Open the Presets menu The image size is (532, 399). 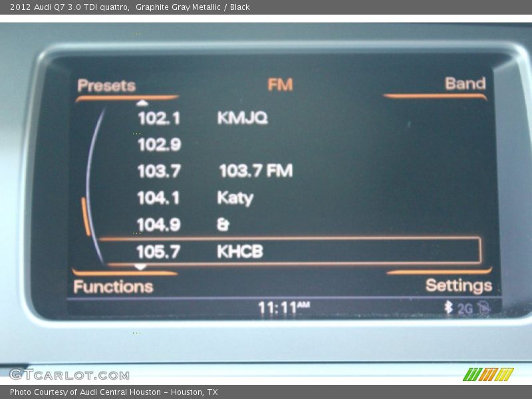(106, 86)
